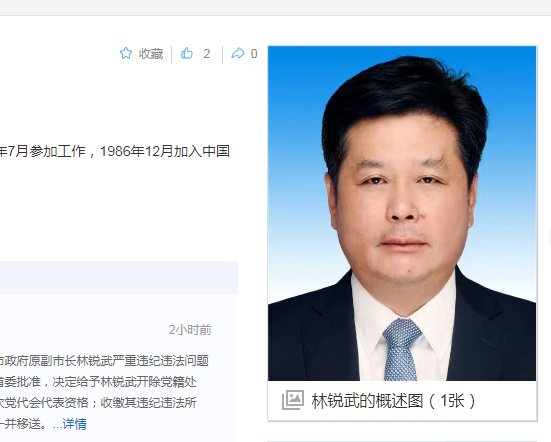Click the star favorite icon
This screenshot has height=442, width=551.
click(x=126, y=53)
